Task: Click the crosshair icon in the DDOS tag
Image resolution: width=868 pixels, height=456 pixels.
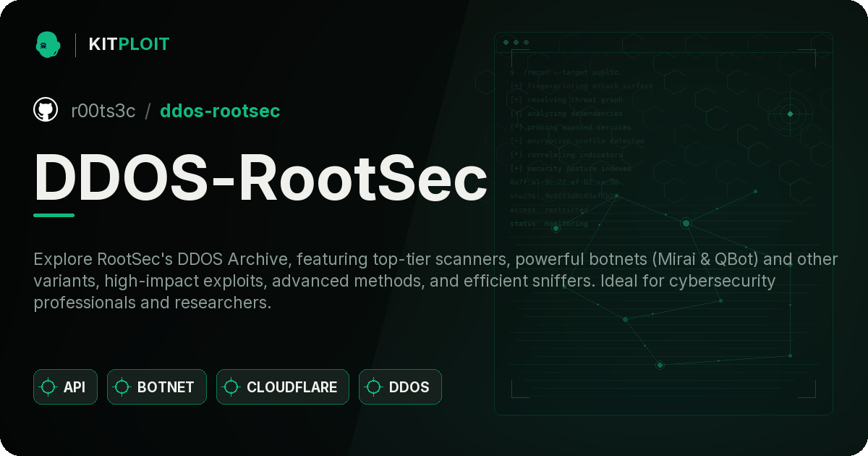Action: coord(374,387)
